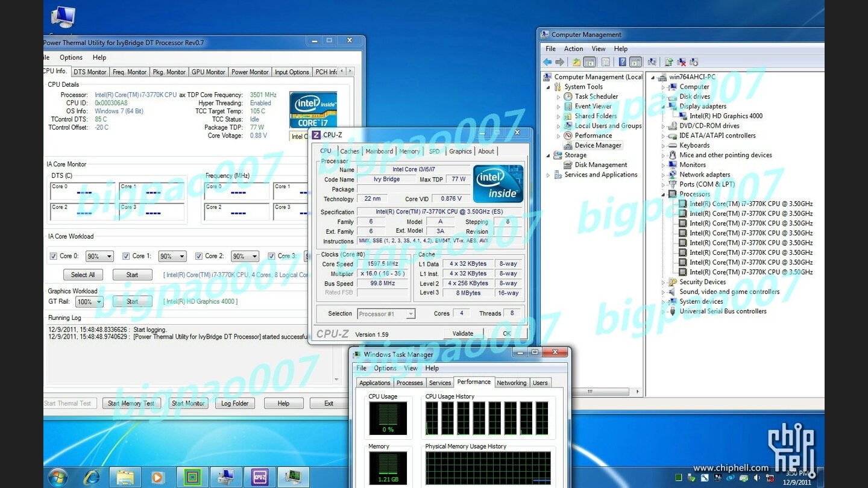Toggle Show/Hide Console Tree toolbar icon

point(590,62)
